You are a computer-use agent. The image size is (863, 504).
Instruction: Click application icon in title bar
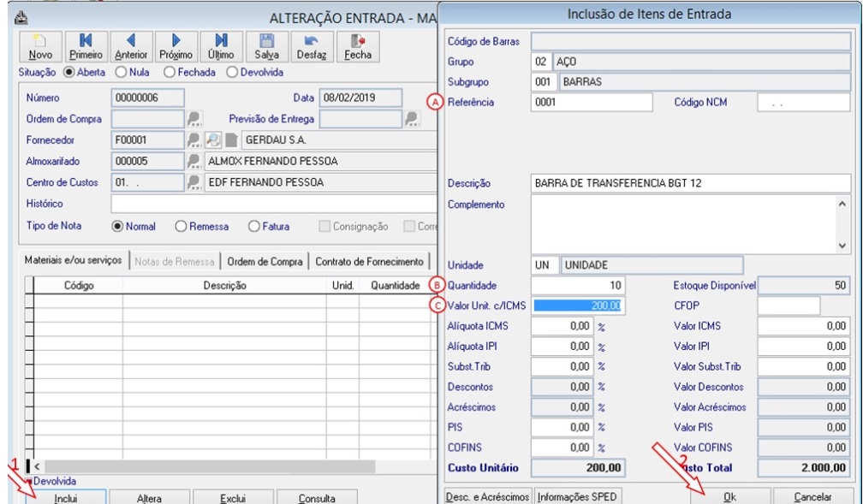click(21, 18)
